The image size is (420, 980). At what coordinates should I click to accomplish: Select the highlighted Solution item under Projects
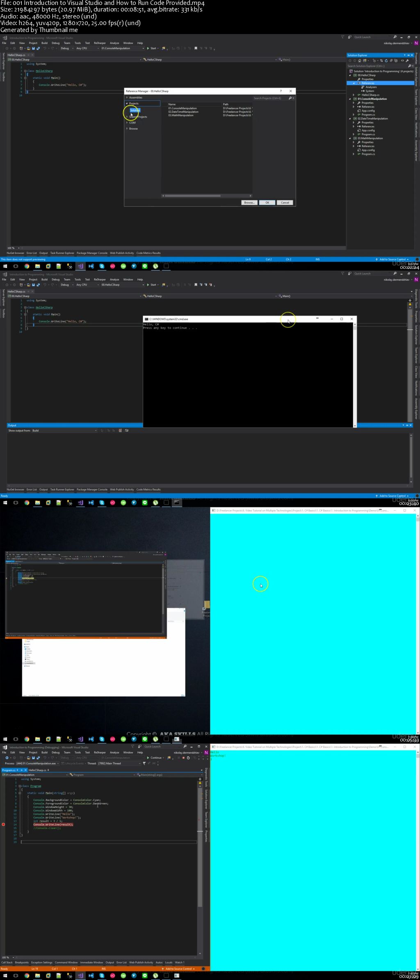[x=135, y=110]
